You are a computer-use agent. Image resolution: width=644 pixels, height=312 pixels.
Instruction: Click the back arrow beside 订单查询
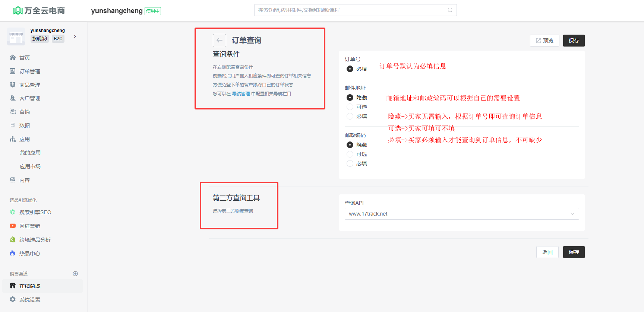(219, 40)
